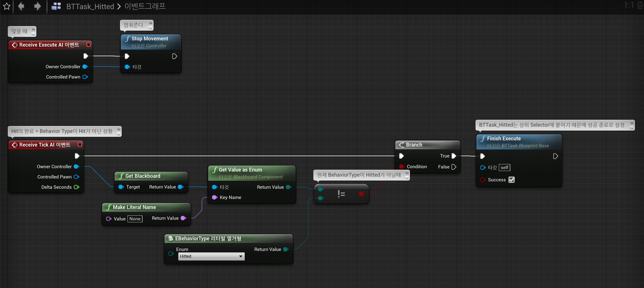Click the Receive Execute AI event delegate pin

point(88,45)
